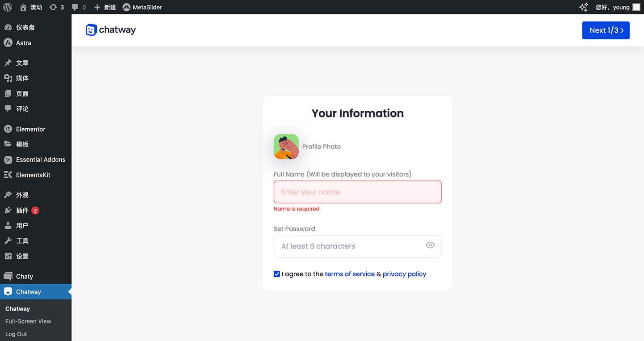The width and height of the screenshot is (644, 341).
Task: Open the terms of service link
Action: 350,274
